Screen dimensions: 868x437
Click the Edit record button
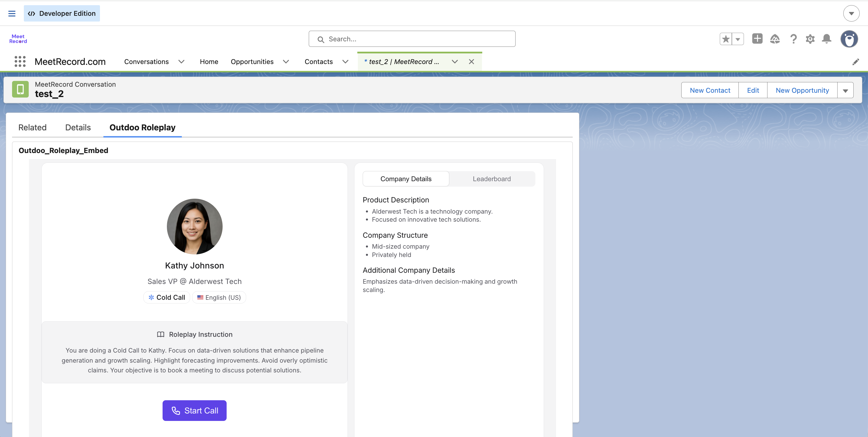753,90
